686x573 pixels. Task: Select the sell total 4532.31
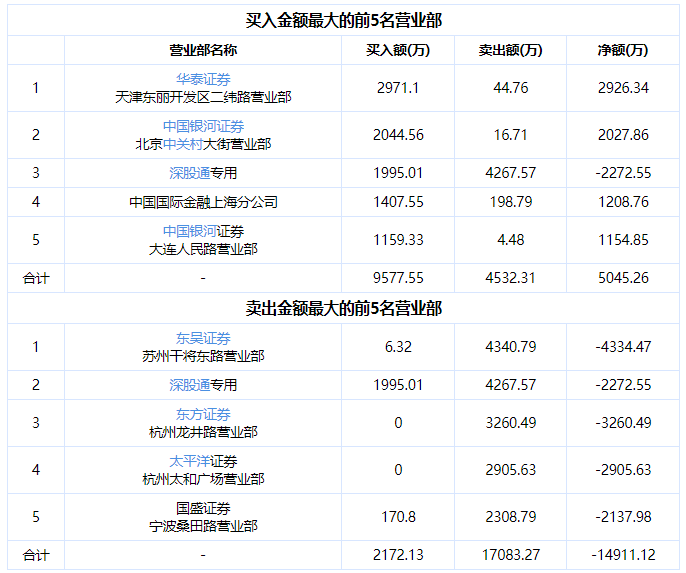pyautogui.click(x=510, y=278)
